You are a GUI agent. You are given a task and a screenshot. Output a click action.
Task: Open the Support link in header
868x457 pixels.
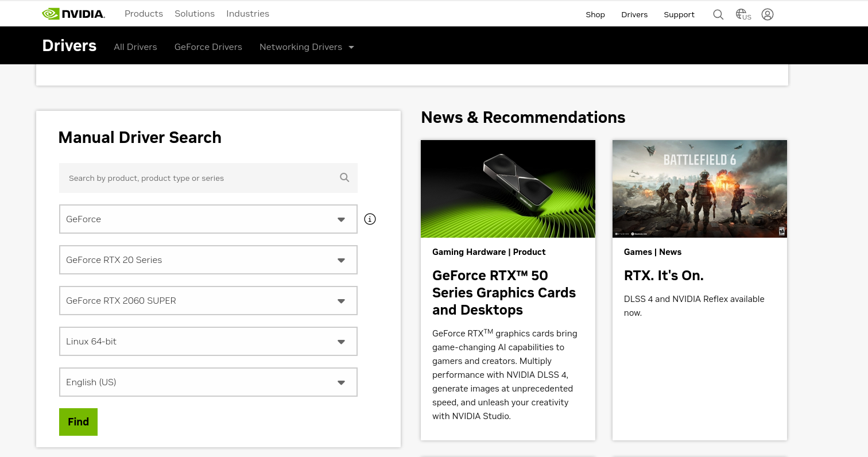[679, 14]
